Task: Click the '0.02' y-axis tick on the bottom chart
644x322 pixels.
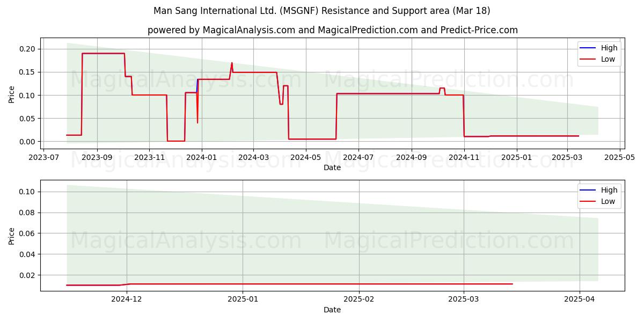Action: point(28,275)
